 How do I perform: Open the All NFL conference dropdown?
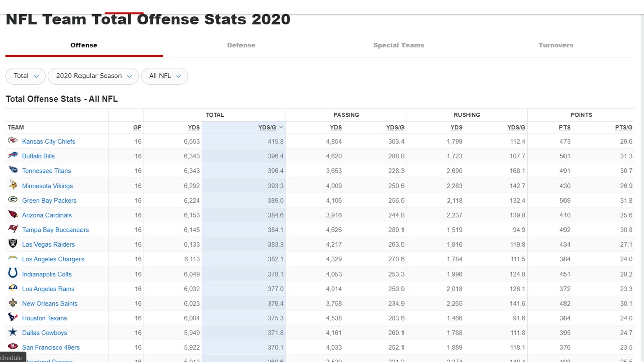tap(165, 76)
